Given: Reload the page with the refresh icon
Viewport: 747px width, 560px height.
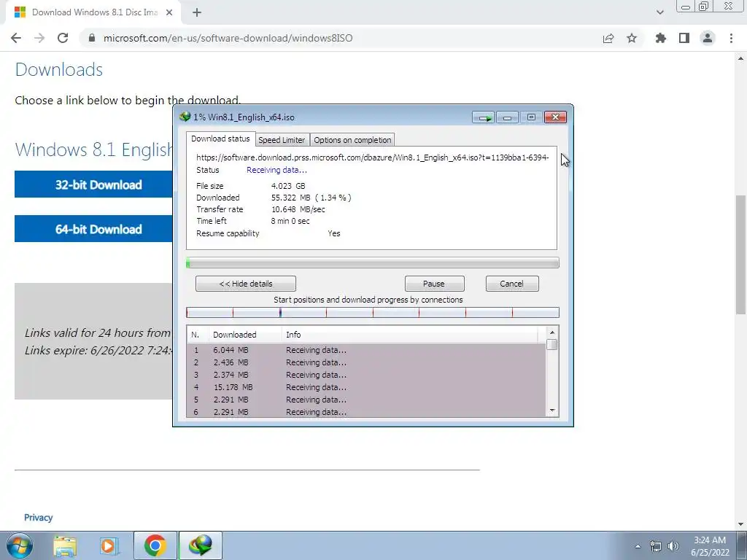Looking at the screenshot, I should tap(63, 38).
